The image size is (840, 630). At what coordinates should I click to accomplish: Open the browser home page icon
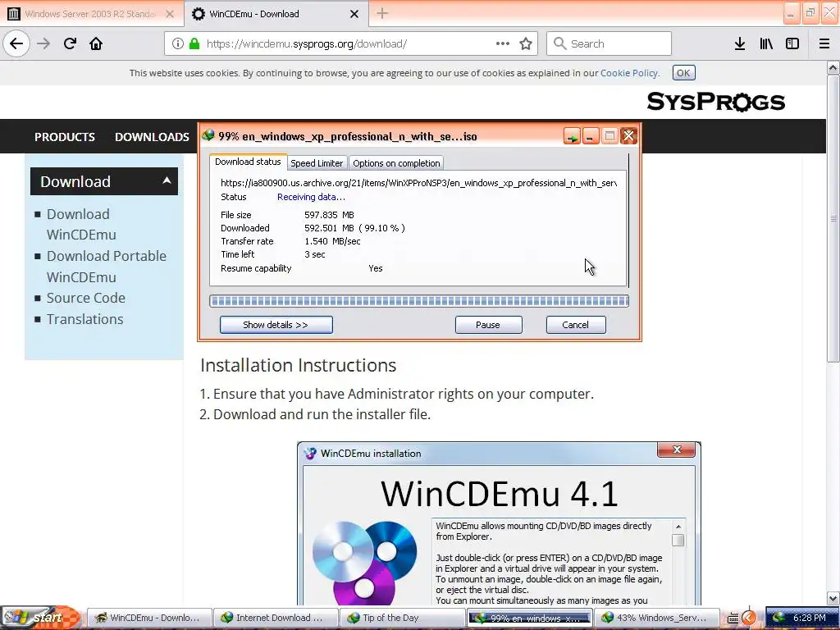[x=96, y=43]
